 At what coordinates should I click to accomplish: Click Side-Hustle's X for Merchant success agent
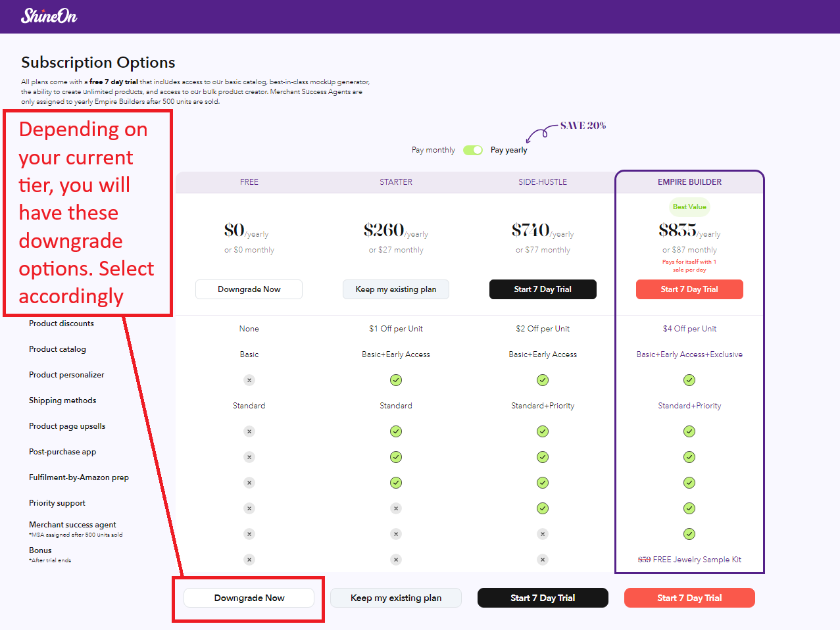(x=543, y=534)
